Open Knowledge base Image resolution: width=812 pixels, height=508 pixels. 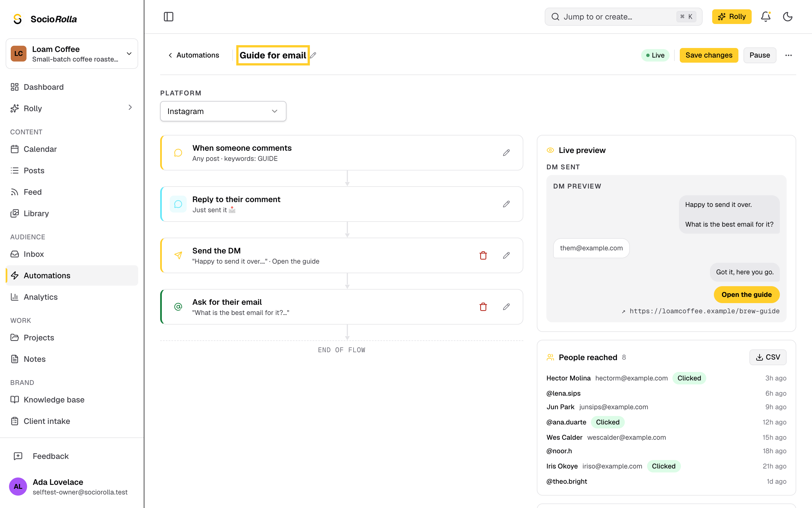tap(72, 400)
